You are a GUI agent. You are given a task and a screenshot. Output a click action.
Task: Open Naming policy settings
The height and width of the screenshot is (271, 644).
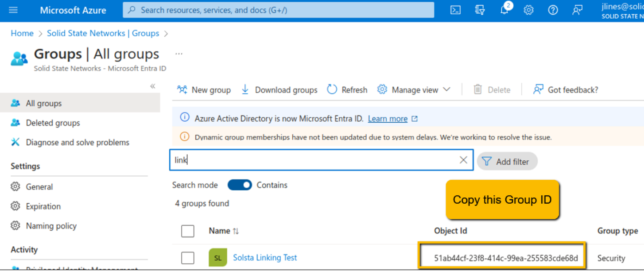point(51,226)
